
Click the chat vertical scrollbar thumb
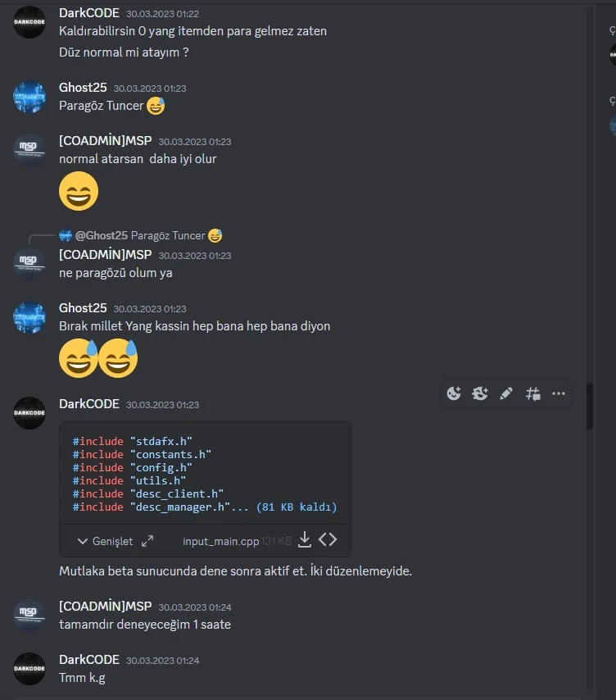[x=590, y=406]
